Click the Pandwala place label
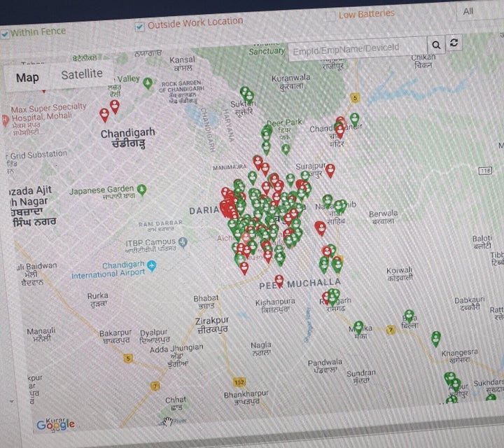 click(x=325, y=365)
